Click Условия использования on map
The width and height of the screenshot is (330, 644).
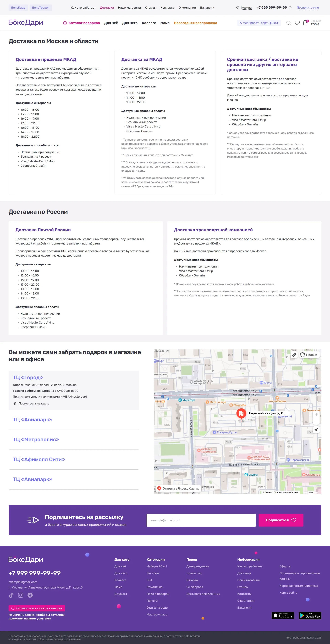(x=286, y=492)
